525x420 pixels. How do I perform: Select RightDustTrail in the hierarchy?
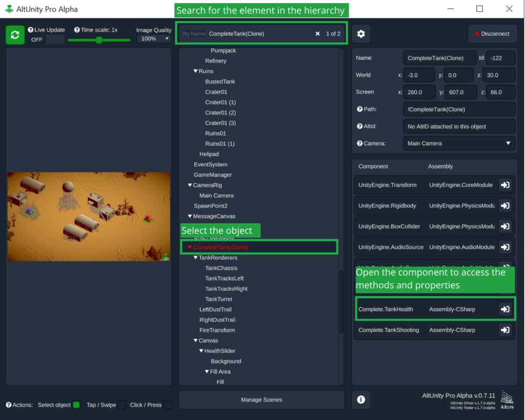click(217, 320)
